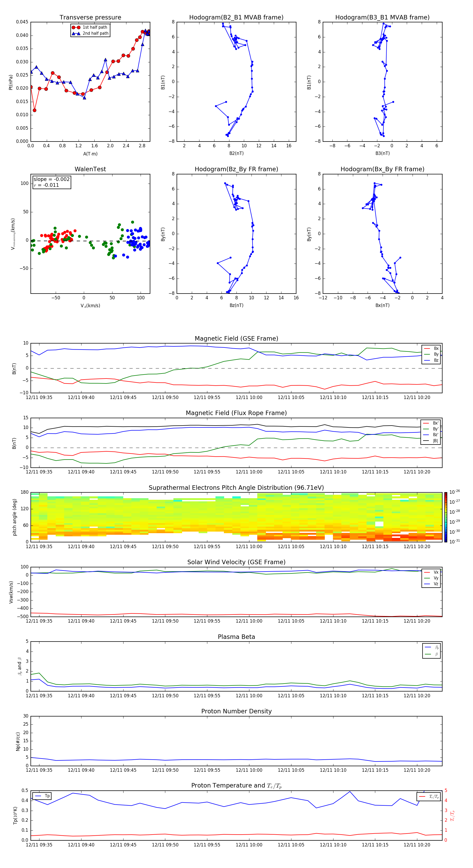Select the By legend entry in GSE magnetic field
This screenshot has width=473, height=868.
click(x=431, y=355)
